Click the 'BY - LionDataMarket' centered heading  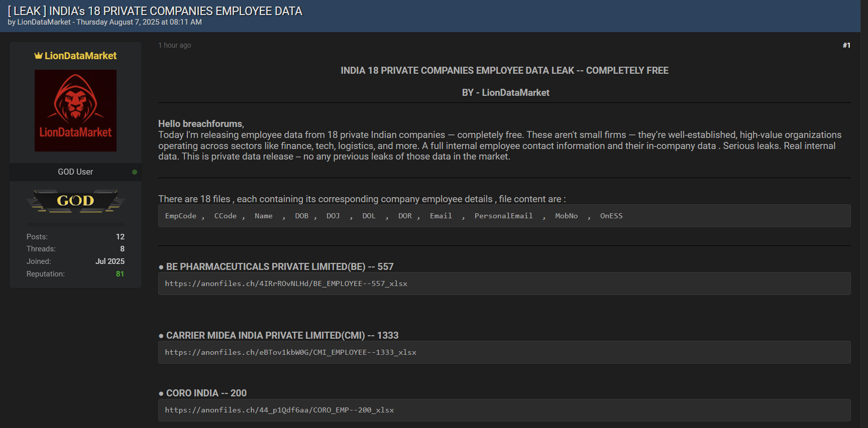[505, 93]
